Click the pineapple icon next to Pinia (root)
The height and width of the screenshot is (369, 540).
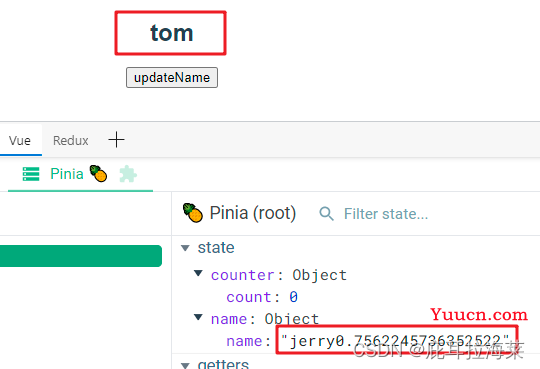pos(193,213)
